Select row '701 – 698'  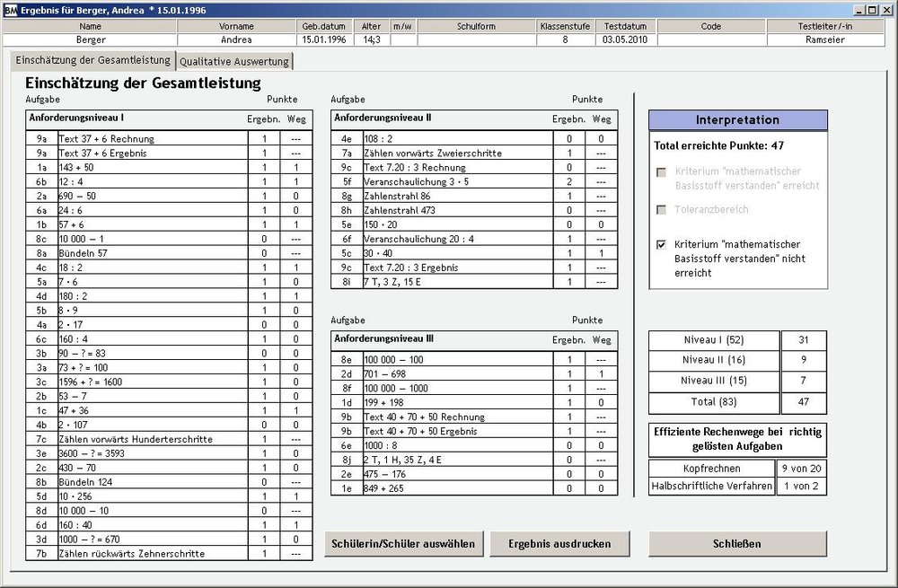[474, 373]
